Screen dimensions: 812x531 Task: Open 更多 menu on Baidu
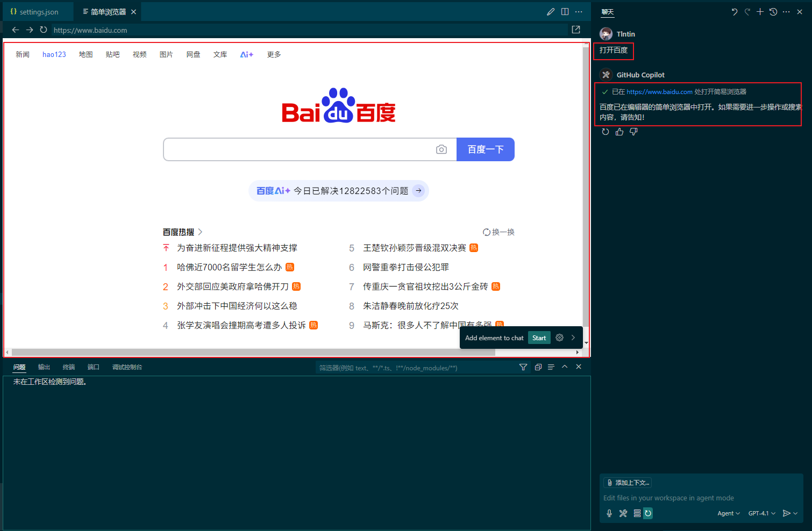(274, 54)
